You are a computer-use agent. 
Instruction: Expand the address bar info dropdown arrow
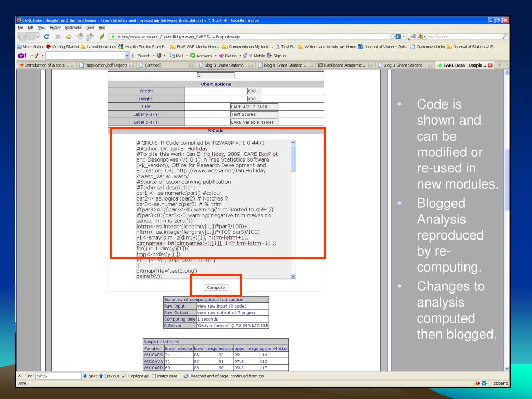(x=404, y=37)
